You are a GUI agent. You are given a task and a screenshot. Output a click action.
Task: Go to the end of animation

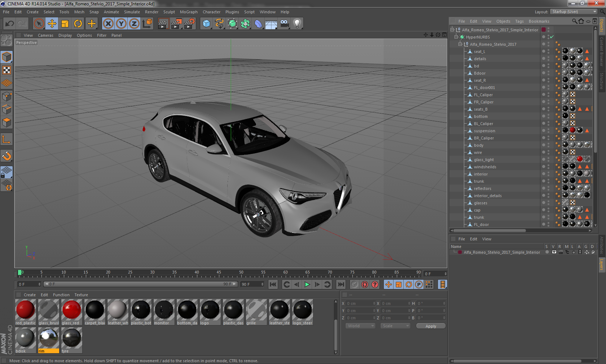(x=341, y=284)
